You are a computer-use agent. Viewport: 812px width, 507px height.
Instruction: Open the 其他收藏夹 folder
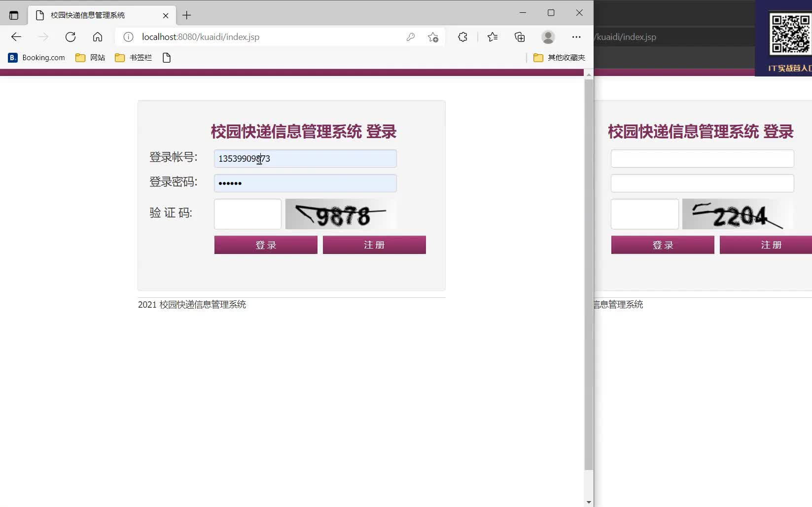pyautogui.click(x=559, y=58)
